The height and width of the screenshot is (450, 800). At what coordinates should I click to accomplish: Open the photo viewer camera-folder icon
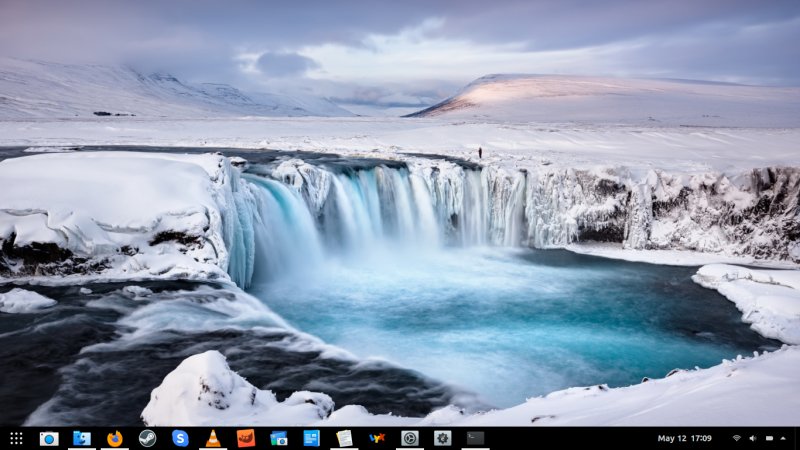tap(278, 438)
